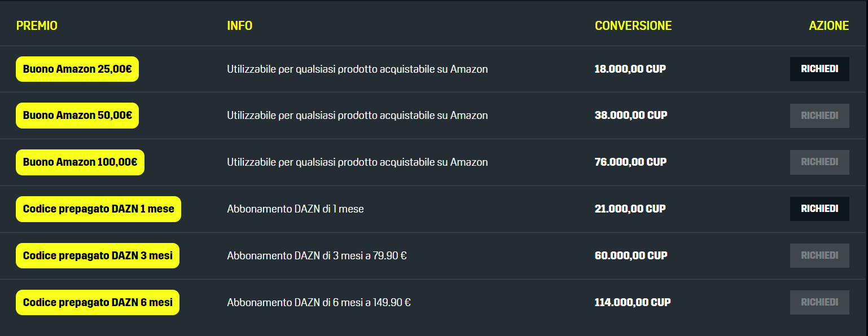The image size is (868, 336).
Task: Click the PREMIO column header
Action: click(x=37, y=25)
